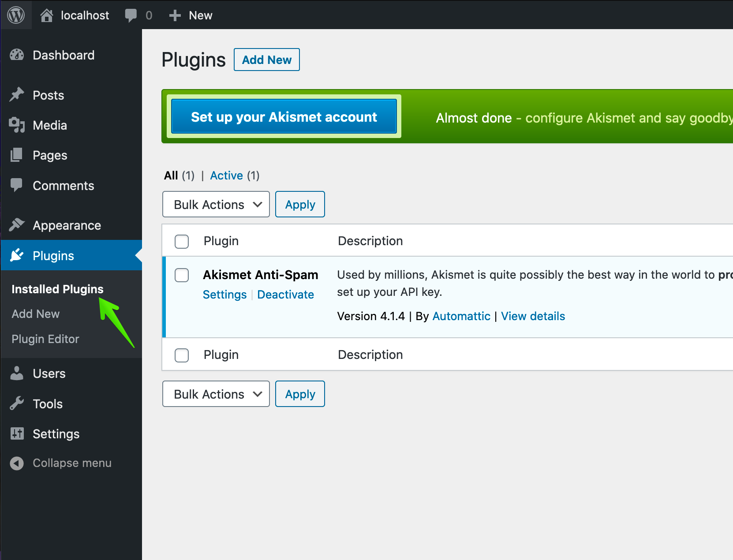Image resolution: width=733 pixels, height=560 pixels.
Task: Open the bottom Bulk Actions dropdown
Action: [216, 394]
